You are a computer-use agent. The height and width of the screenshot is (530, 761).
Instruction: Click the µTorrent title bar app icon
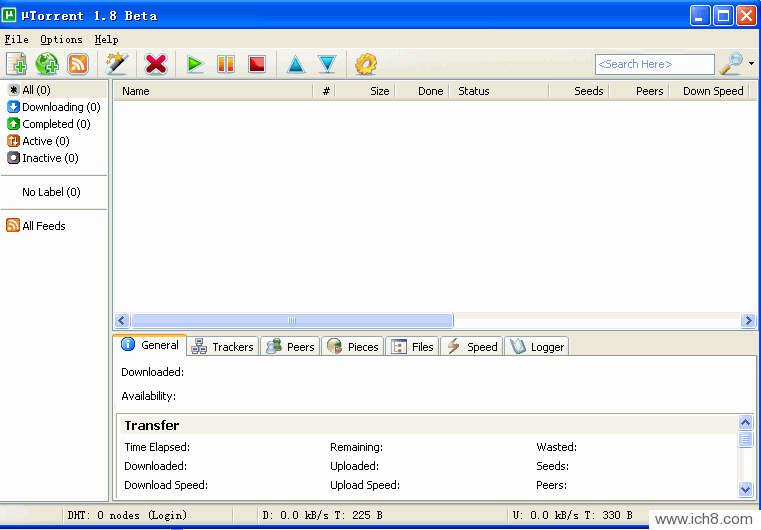[9, 15]
